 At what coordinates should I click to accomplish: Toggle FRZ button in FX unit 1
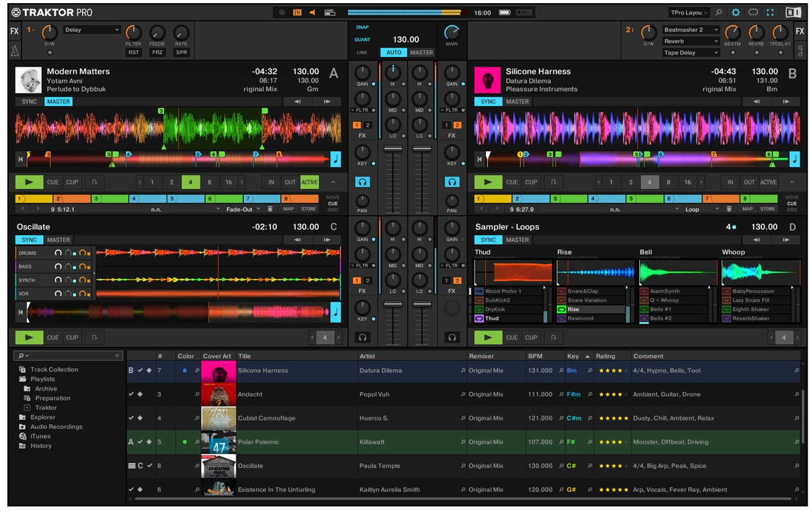157,53
